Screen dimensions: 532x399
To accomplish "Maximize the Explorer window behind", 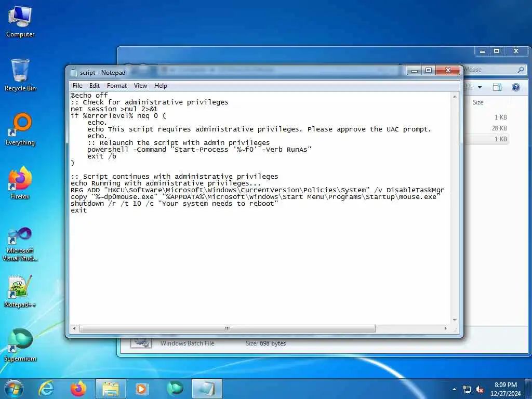I will 496,51.
